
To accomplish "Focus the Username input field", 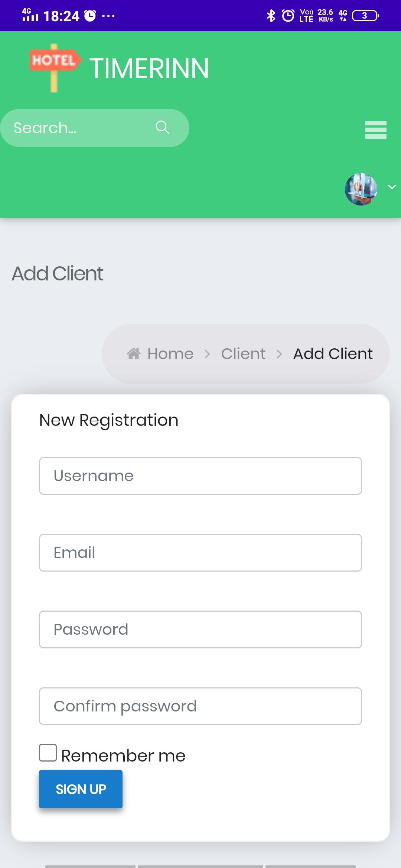I will [200, 476].
